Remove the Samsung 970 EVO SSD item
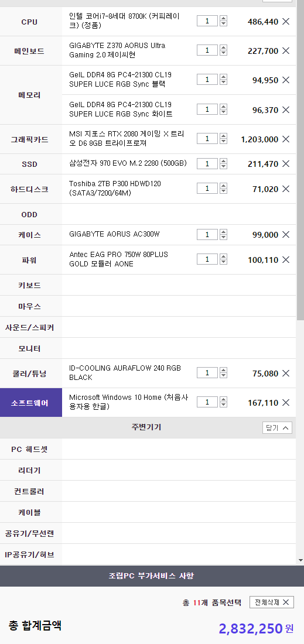The image size is (304, 644). [x=286, y=164]
